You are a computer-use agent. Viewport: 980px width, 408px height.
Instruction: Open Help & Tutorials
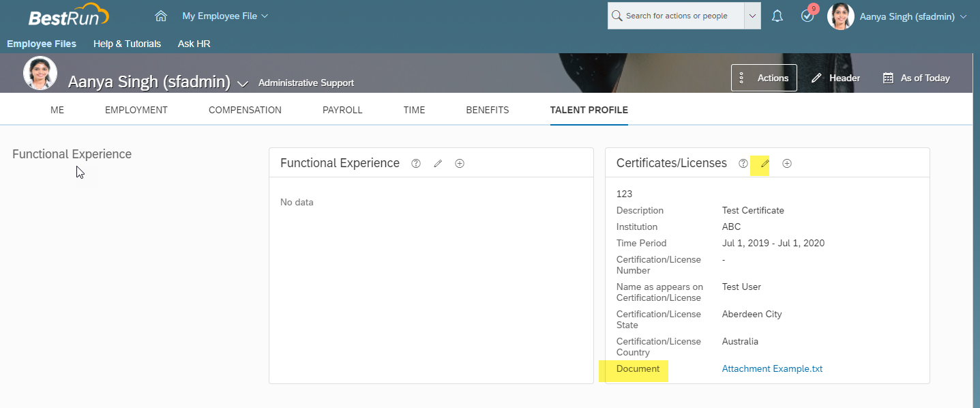coord(127,44)
